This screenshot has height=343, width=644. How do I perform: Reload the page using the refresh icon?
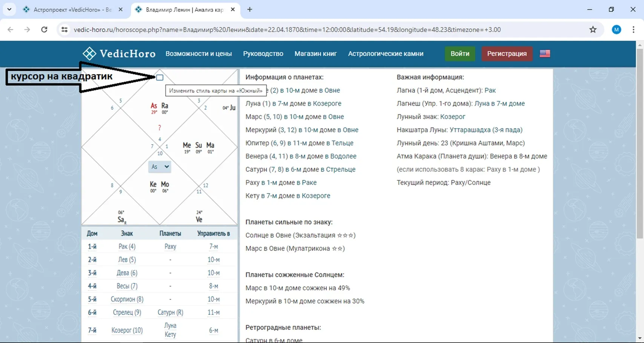[44, 30]
